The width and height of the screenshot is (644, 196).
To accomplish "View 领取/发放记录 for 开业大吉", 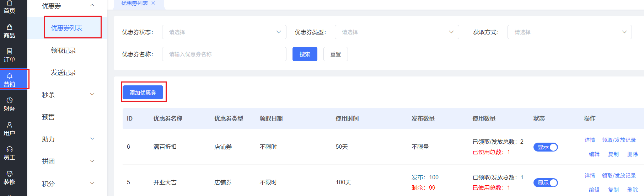I will coord(619,176).
